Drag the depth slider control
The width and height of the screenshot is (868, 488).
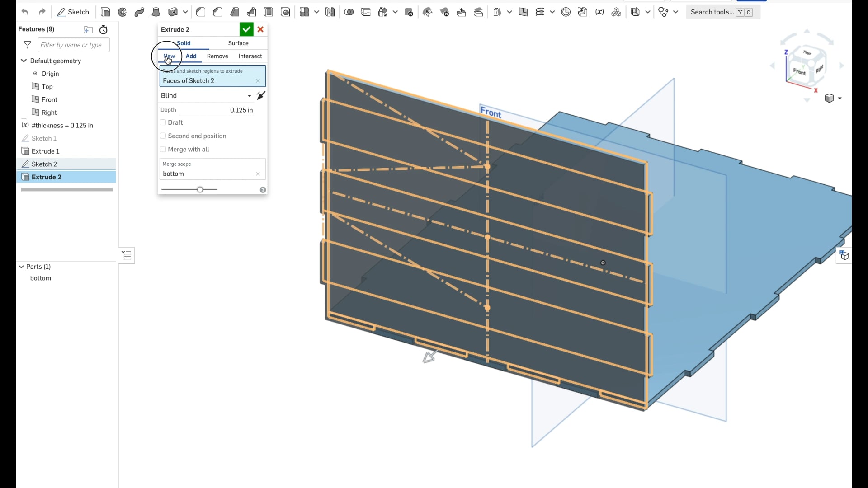(x=200, y=189)
